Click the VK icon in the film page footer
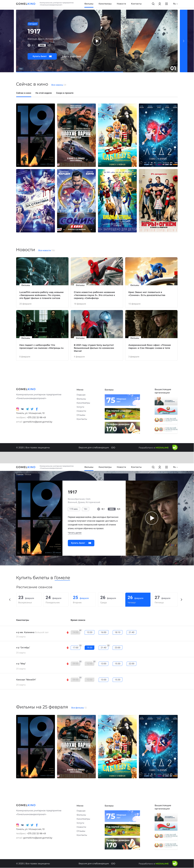The height and width of the screenshot is (868, 194). (x=22, y=825)
